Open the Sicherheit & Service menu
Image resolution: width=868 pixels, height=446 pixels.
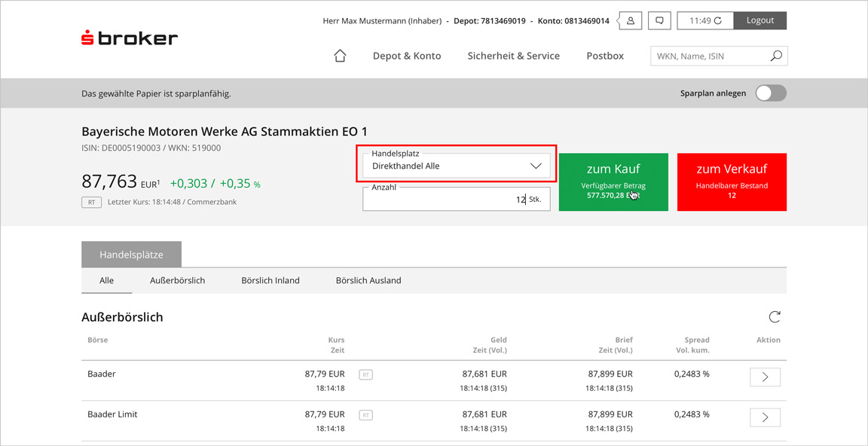point(514,56)
